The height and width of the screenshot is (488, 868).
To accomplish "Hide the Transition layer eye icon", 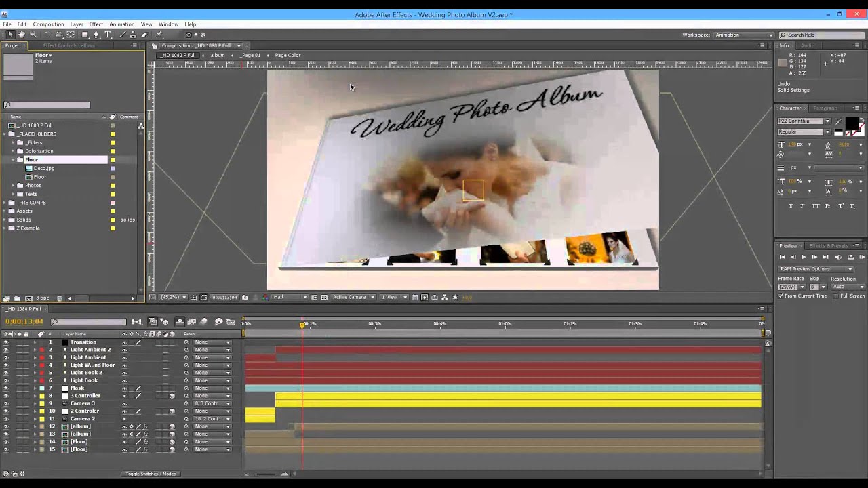I will (6, 342).
